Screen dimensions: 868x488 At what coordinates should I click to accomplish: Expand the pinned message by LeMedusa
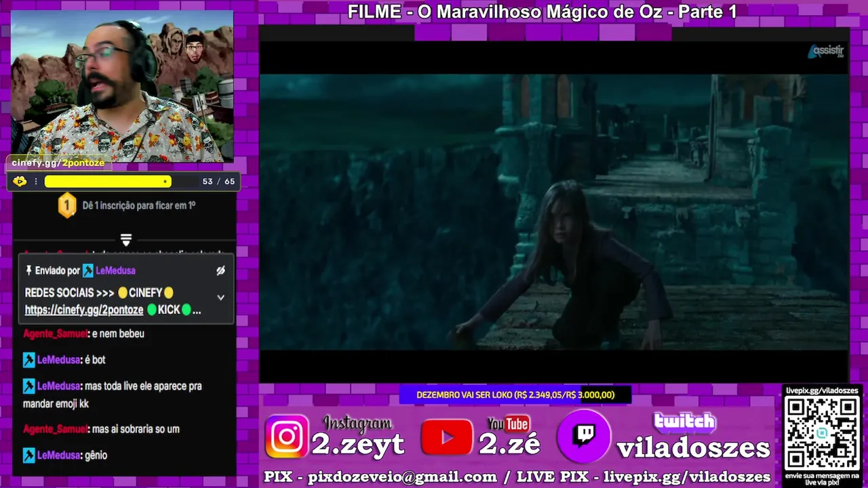(x=220, y=298)
